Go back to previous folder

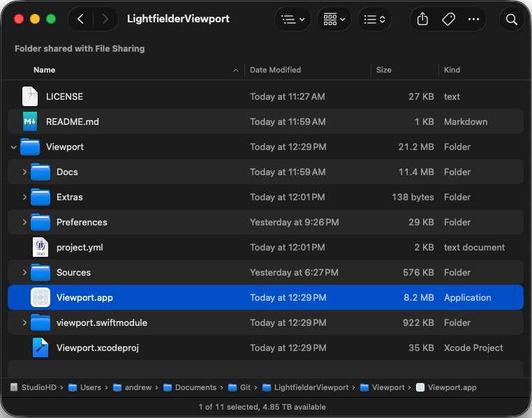(x=81, y=19)
